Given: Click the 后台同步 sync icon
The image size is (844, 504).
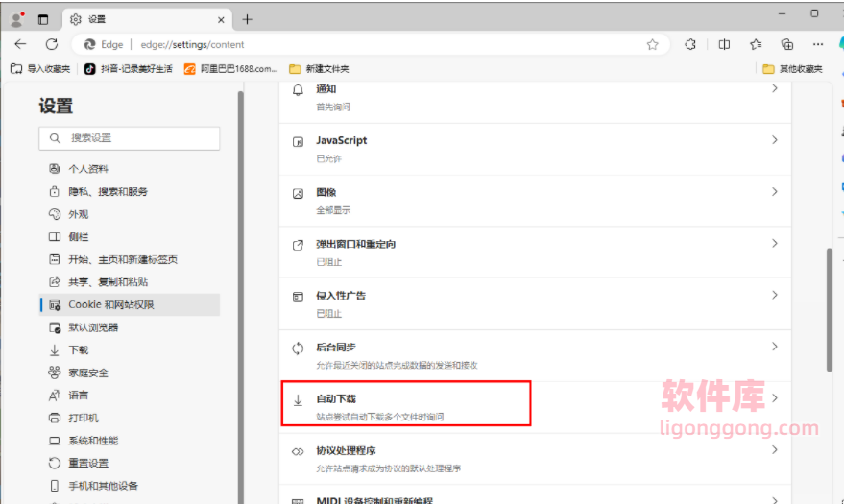Looking at the screenshot, I should tap(298, 348).
